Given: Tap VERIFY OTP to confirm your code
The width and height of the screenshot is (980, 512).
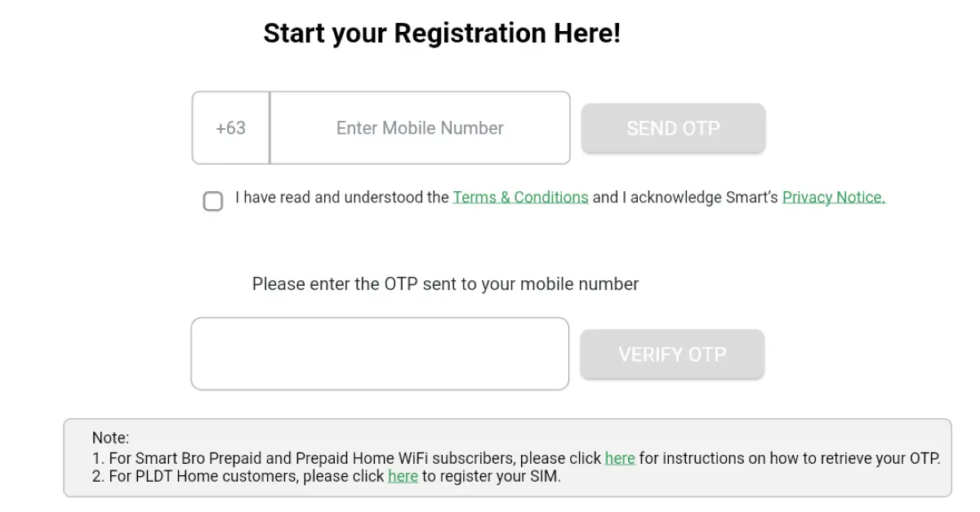Looking at the screenshot, I should point(672,354).
